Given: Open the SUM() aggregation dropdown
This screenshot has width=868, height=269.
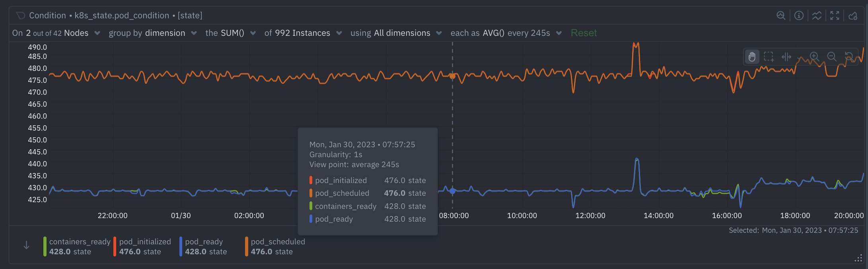Looking at the screenshot, I should 231,33.
